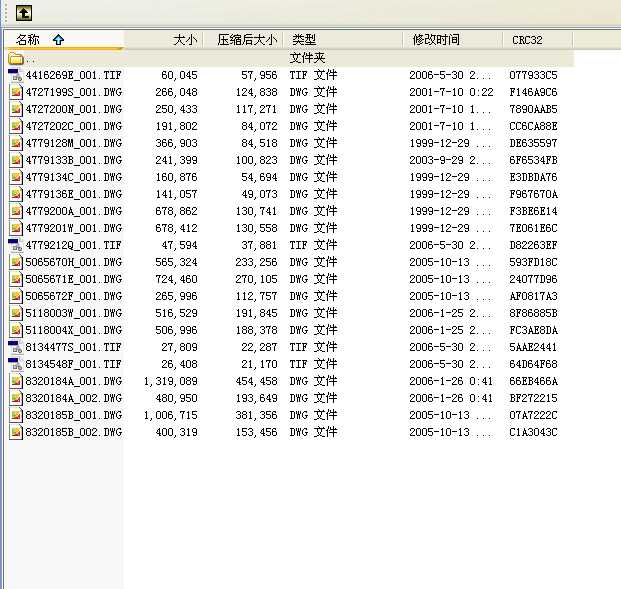Click the up-one-level toolbar icon
The width and height of the screenshot is (621, 589).
pyautogui.click(x=24, y=13)
